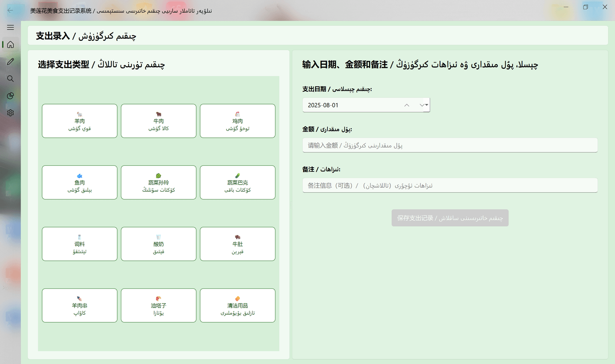Minimize the application window
Image resolution: width=615 pixels, height=364 pixels.
tap(566, 7)
